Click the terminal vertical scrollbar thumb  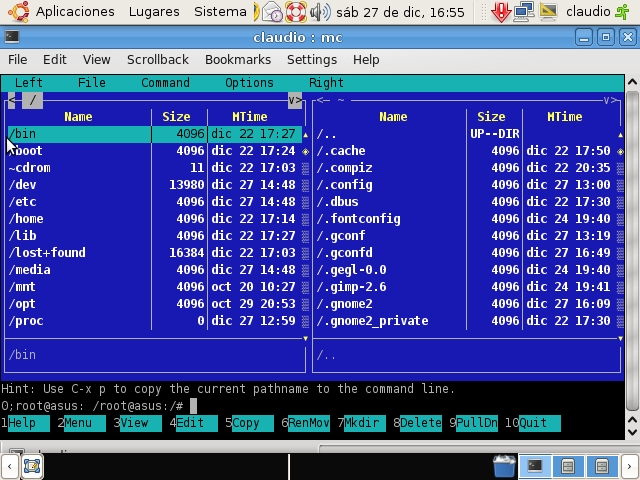(632, 251)
